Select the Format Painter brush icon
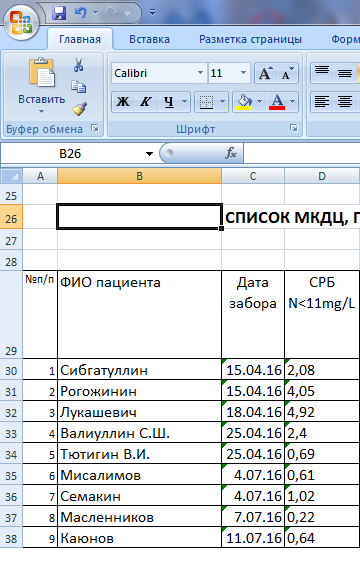Screen dimensions: 360x574 79,109
